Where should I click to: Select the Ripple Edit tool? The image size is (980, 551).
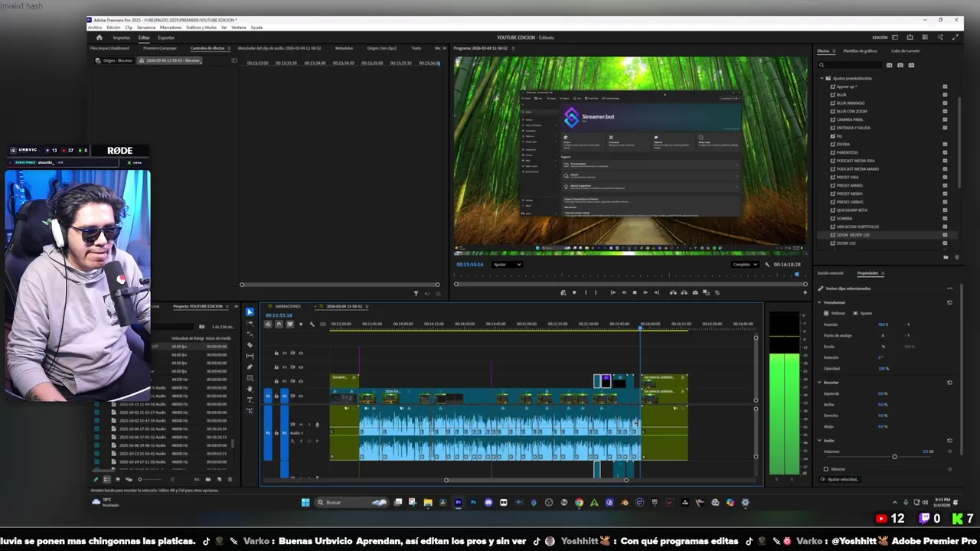click(x=250, y=334)
